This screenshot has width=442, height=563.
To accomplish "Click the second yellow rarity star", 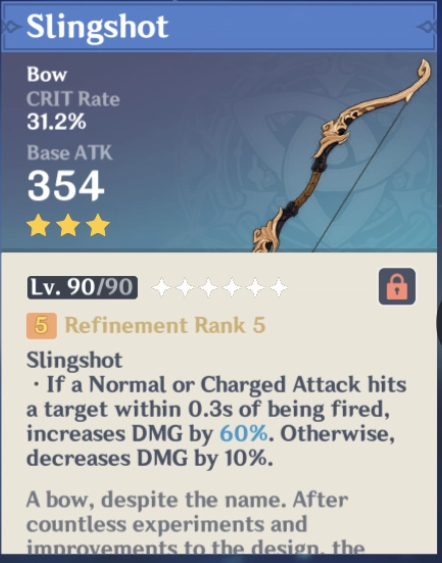I will (68, 225).
